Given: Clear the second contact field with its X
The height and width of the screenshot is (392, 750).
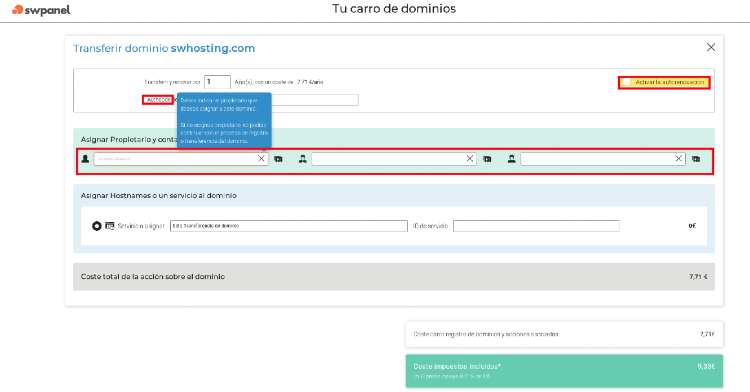Looking at the screenshot, I should tap(470, 159).
